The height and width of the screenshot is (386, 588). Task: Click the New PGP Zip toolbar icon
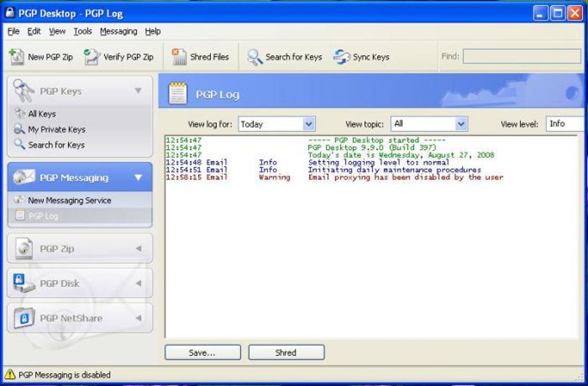pyautogui.click(x=17, y=57)
